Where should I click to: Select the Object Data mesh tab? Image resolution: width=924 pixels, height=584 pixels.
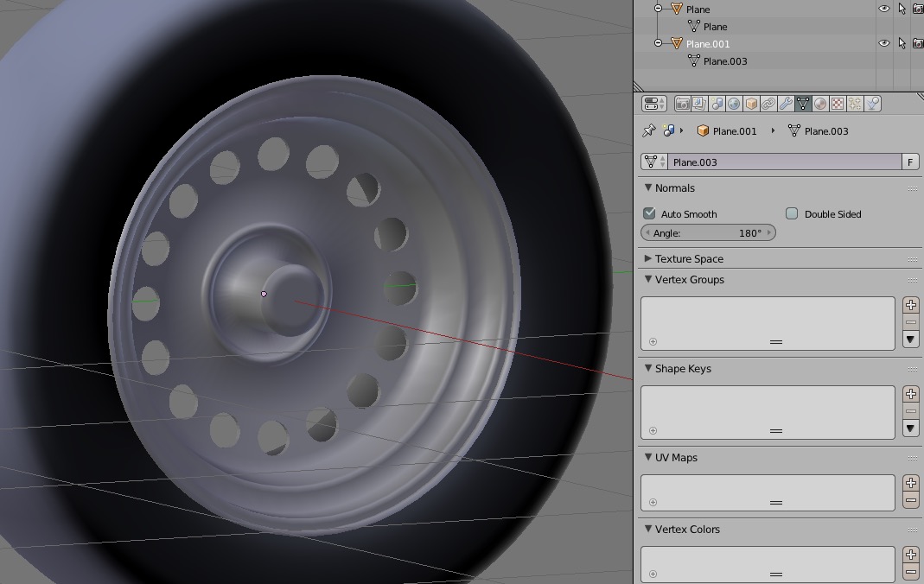pyautogui.click(x=803, y=105)
